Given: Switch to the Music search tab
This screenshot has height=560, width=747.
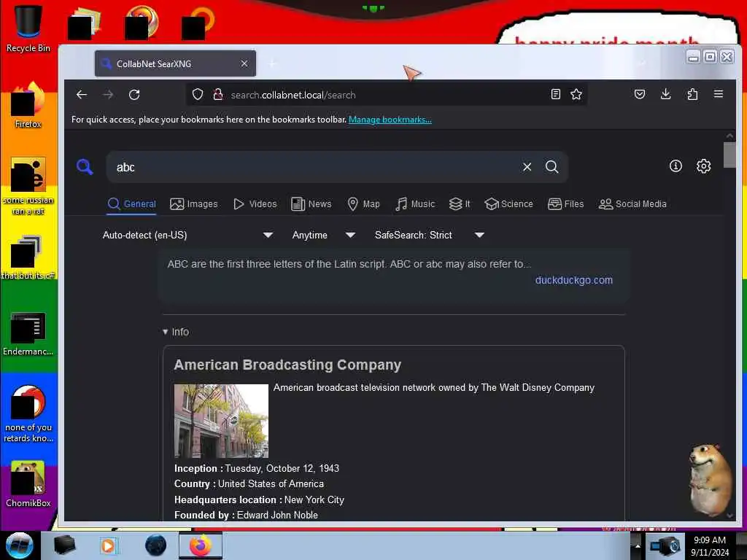Looking at the screenshot, I should click(x=415, y=204).
